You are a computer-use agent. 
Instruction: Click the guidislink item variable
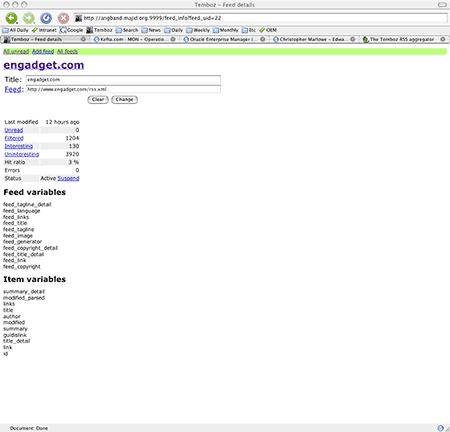15,335
